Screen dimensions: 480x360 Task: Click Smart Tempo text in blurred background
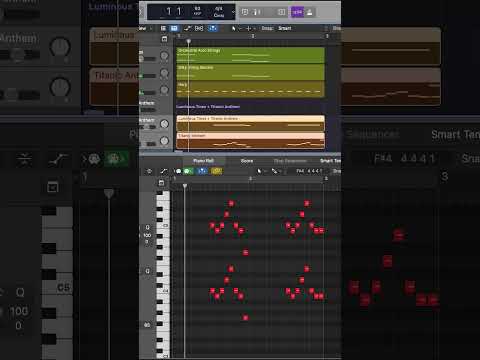[455, 135]
